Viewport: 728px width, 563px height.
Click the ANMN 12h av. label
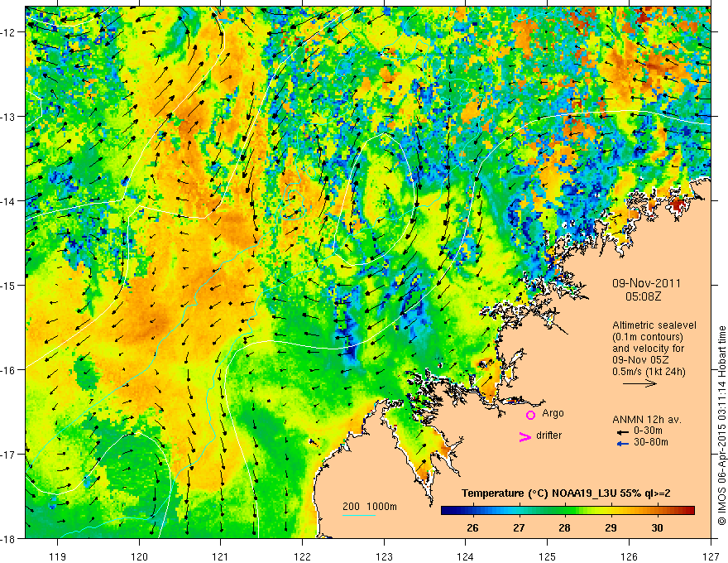647,420
